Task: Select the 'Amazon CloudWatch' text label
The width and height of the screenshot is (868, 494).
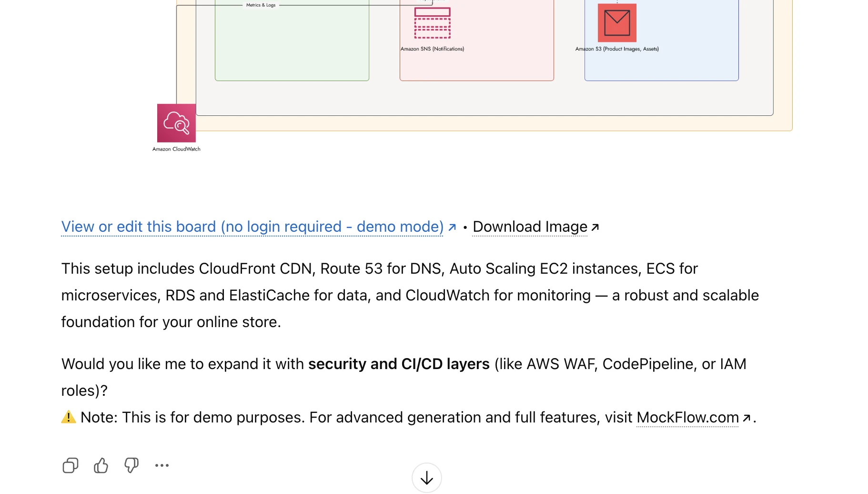Action: pyautogui.click(x=176, y=149)
